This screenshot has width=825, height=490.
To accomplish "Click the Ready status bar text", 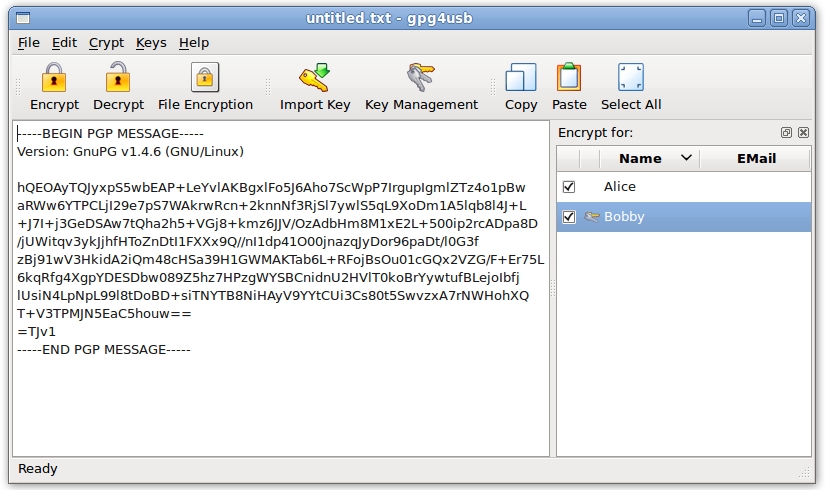I will coord(37,468).
